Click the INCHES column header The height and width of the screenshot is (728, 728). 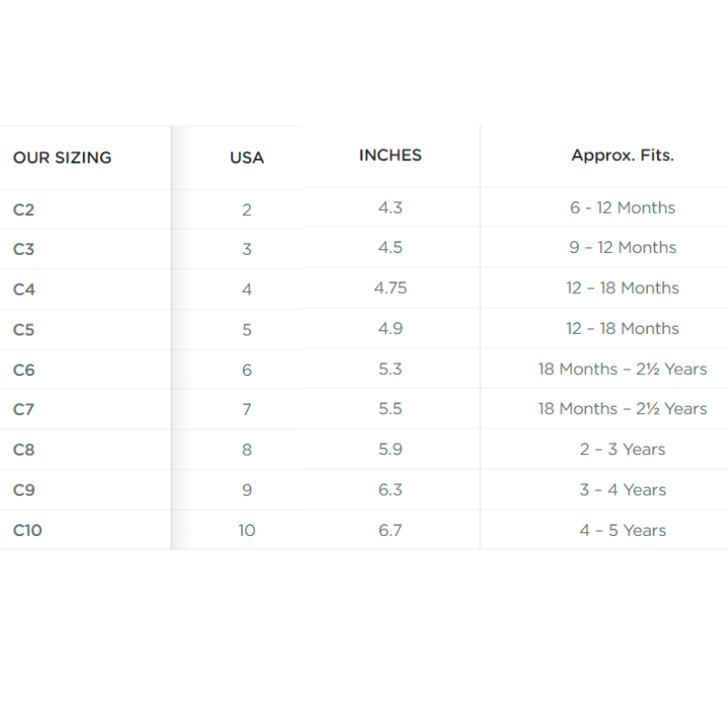tap(390, 156)
